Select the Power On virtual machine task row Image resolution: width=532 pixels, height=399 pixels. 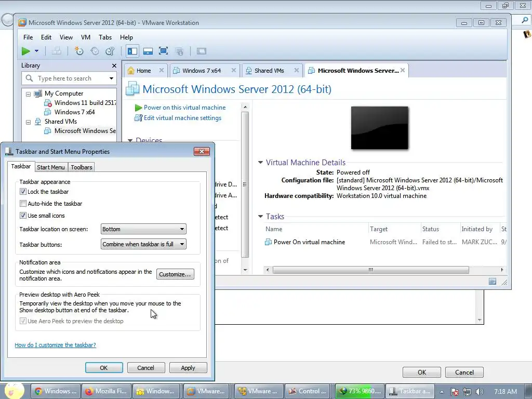(385, 242)
